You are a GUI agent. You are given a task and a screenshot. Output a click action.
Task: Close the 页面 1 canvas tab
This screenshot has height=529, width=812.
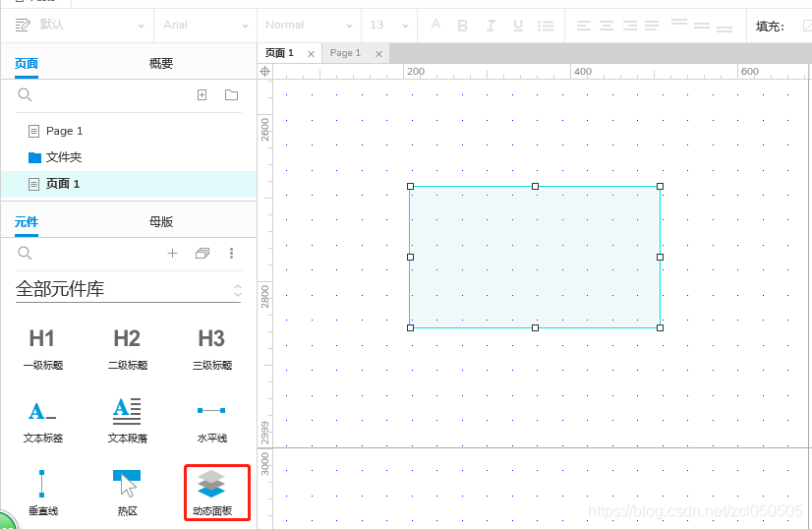(311, 54)
